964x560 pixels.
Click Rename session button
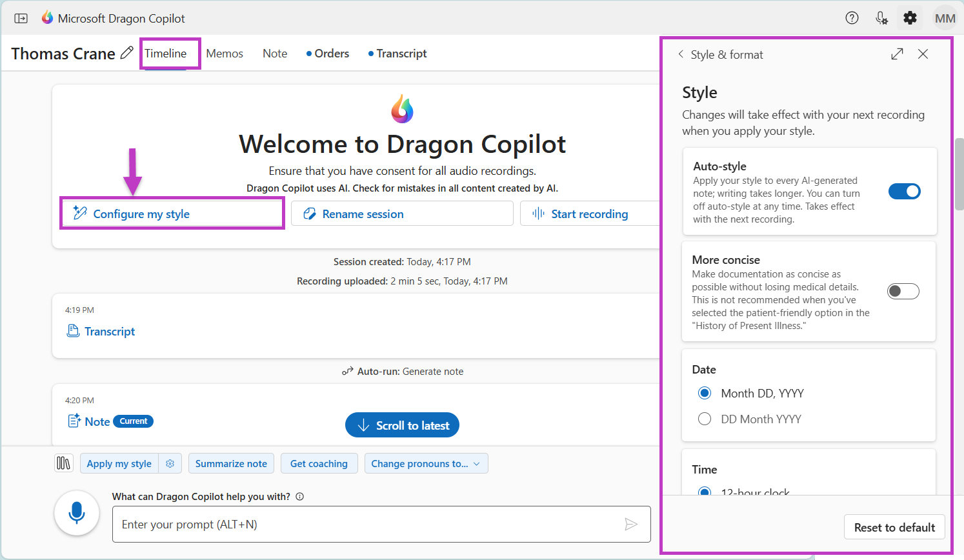[402, 214]
